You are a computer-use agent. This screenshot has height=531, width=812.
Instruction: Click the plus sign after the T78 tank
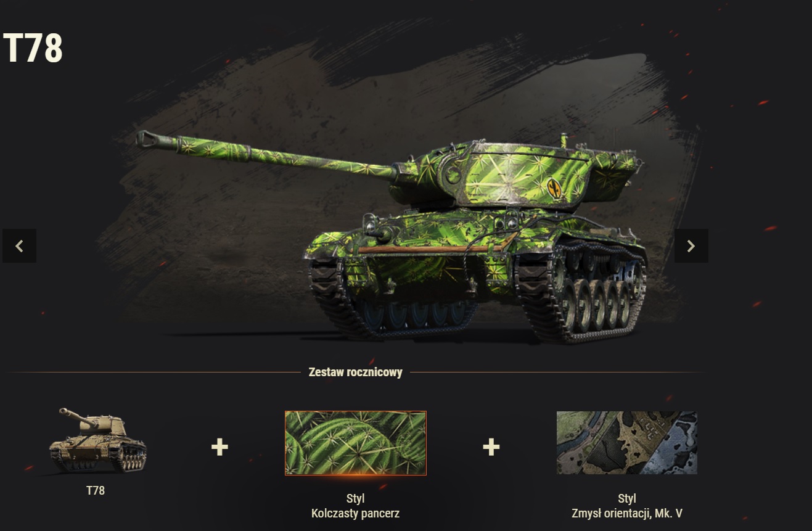tap(219, 447)
